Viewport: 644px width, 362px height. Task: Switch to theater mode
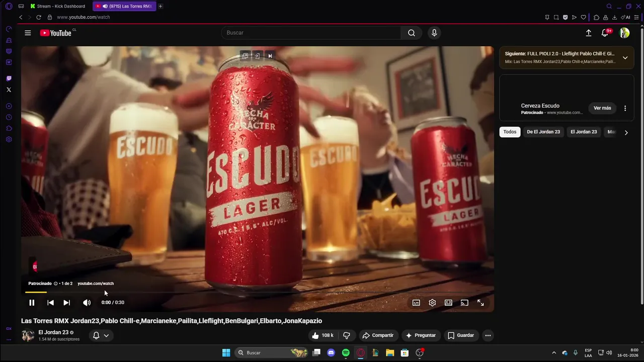pyautogui.click(x=448, y=303)
